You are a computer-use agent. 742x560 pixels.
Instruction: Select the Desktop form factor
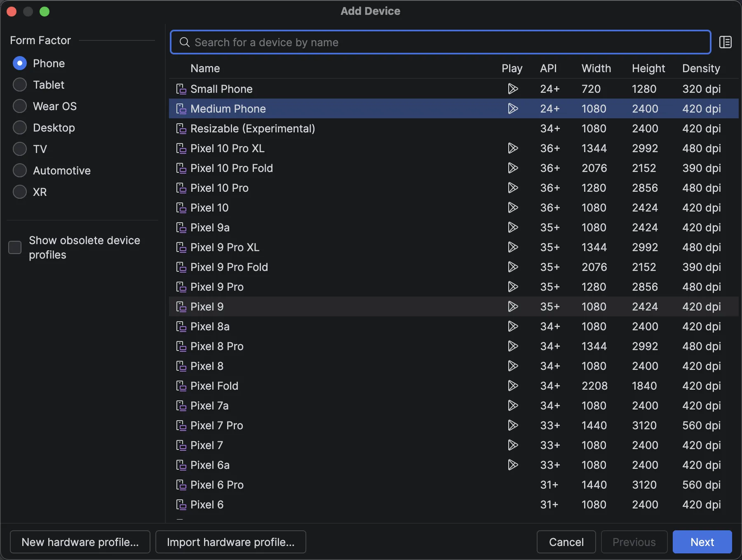coord(20,127)
